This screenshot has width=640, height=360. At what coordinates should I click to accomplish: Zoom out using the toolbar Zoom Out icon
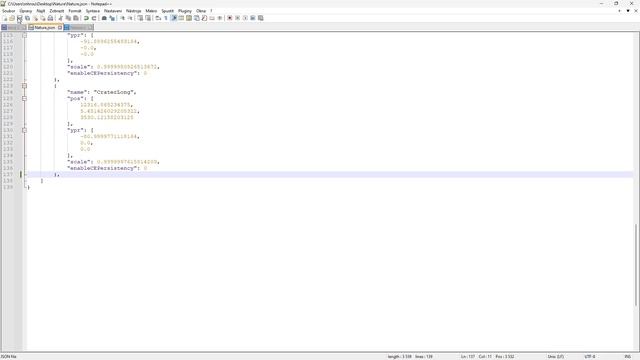(130, 18)
